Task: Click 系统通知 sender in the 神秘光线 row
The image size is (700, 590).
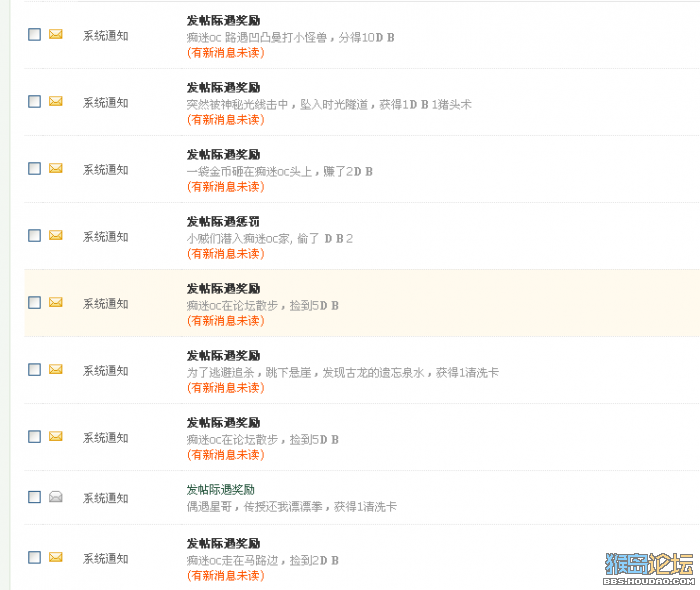Action: [x=105, y=103]
